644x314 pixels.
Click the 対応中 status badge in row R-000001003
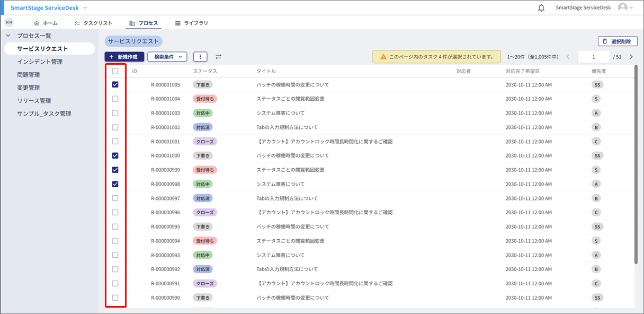[203, 113]
